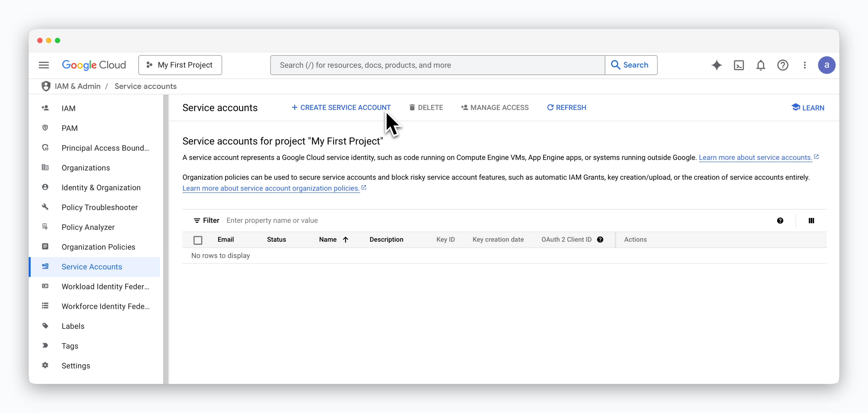Click the sidebar vertical scrollbar
The width and height of the screenshot is (868, 413).
(166, 239)
